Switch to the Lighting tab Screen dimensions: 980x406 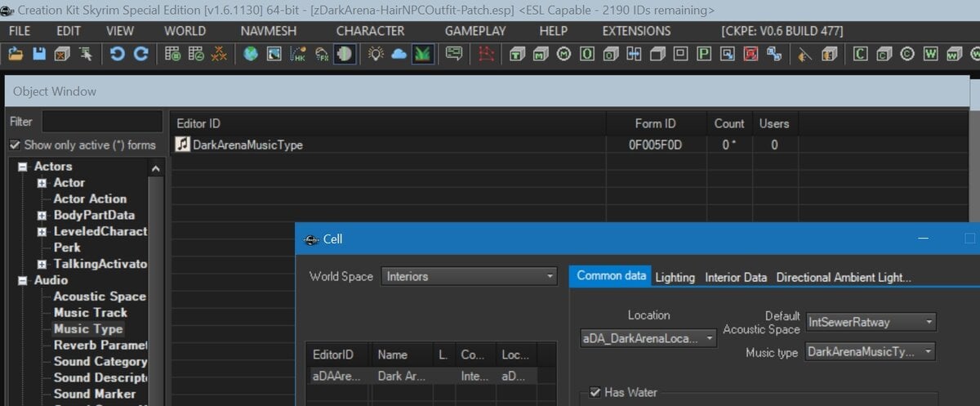(675, 277)
